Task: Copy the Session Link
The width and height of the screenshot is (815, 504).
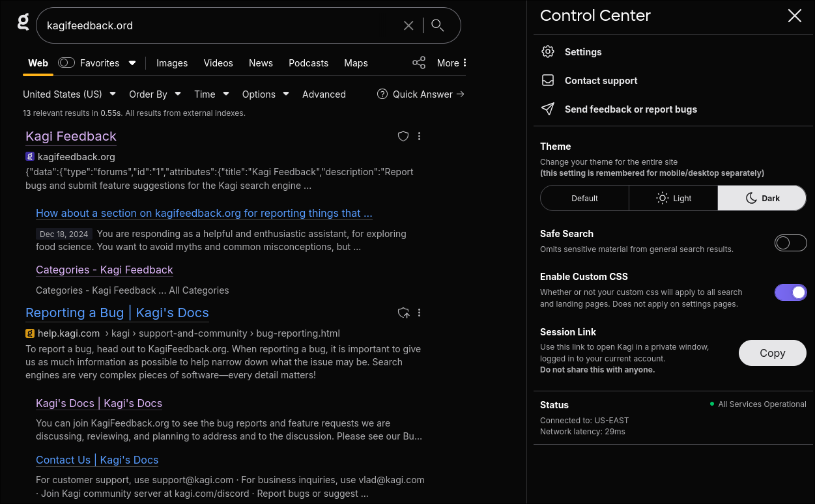Action: pyautogui.click(x=772, y=353)
